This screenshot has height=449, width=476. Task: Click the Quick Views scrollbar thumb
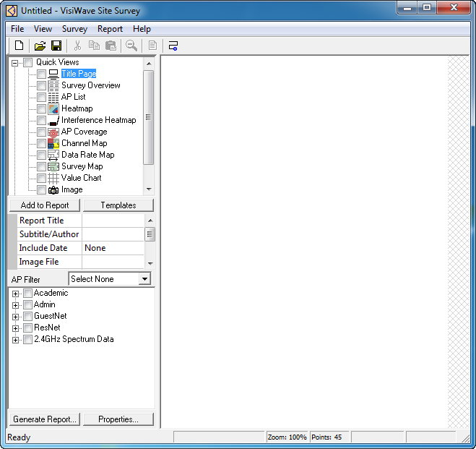(149, 117)
